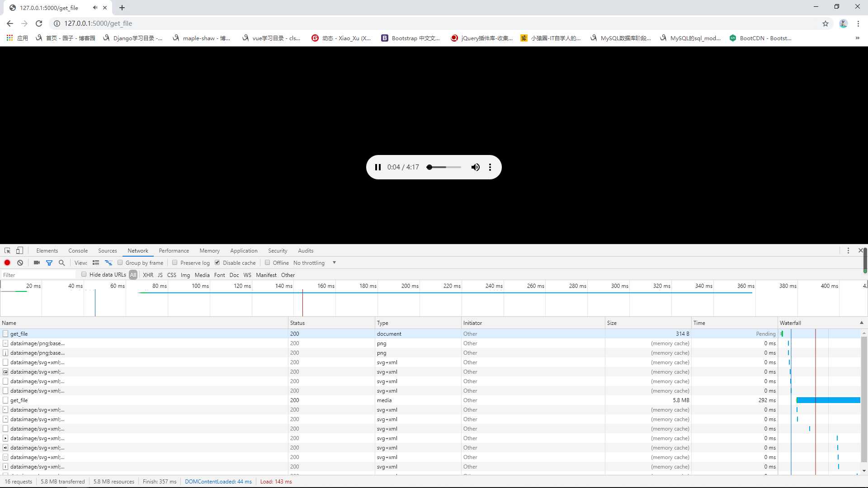The image size is (868, 488).
Task: Close the 127.0.0.1:5000/get_file tab
Action: (105, 8)
